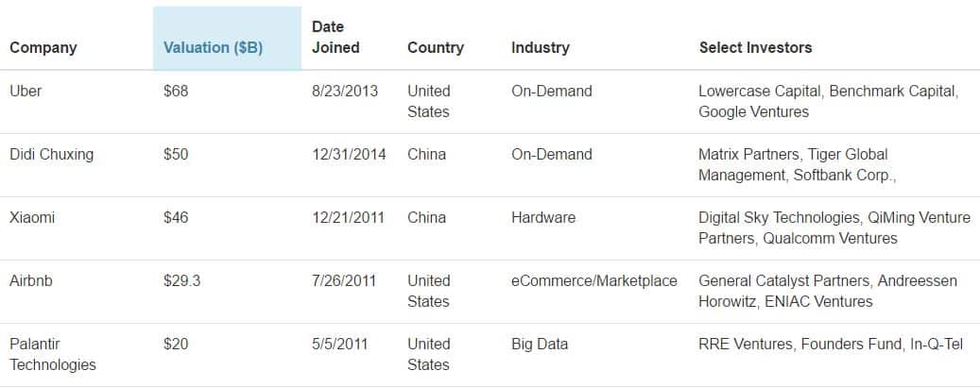Select the Hardware industry cell
Viewport: 980px width, 388px height.
pyautogui.click(x=543, y=218)
